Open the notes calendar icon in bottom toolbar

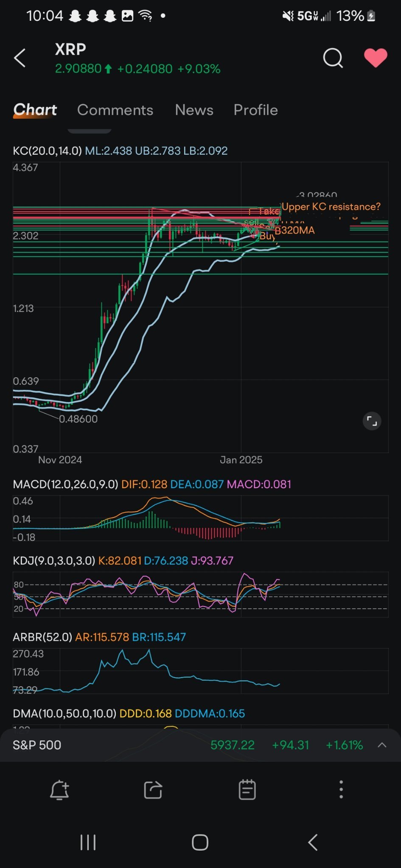point(247,790)
